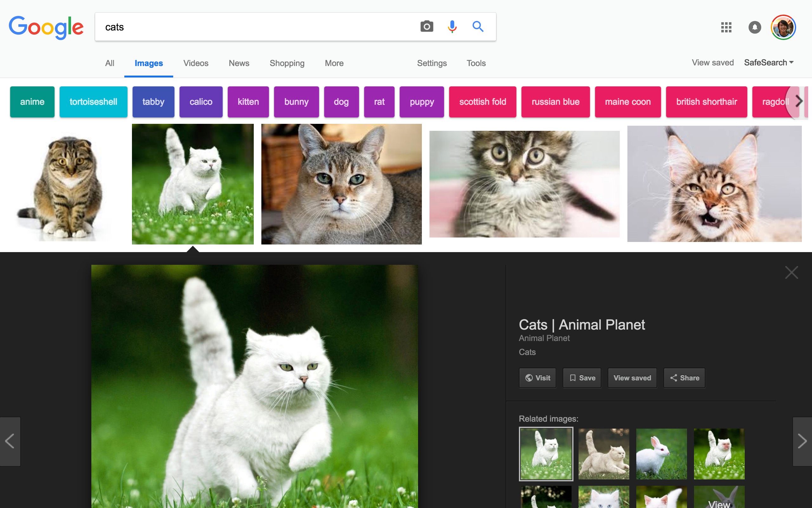Select the bunny chip
812x508 pixels.
(296, 102)
